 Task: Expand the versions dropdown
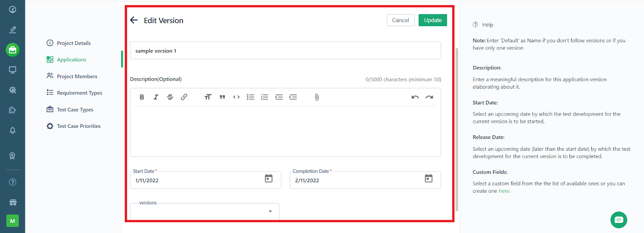(204, 211)
